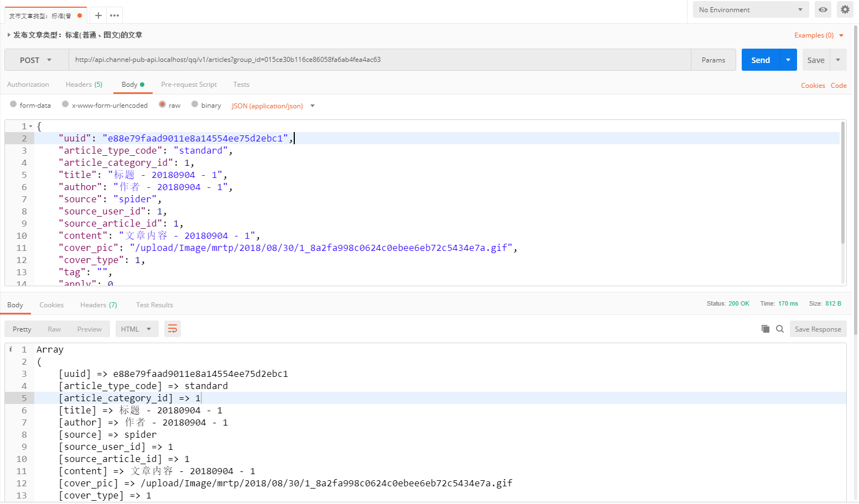Viewport: 859px width, 504px height.
Task: Click into the request URL field
Action: coord(379,60)
